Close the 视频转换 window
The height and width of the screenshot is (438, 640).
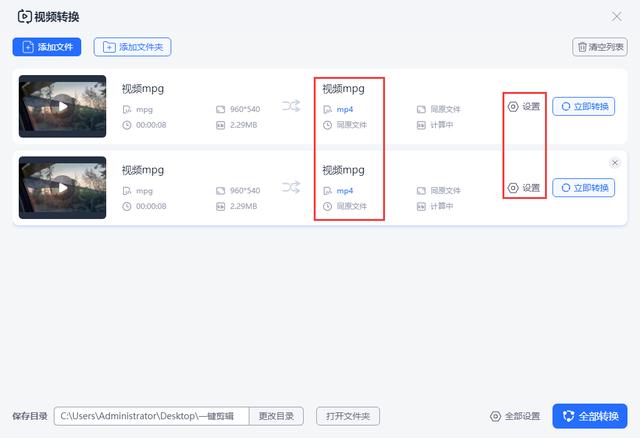(616, 16)
